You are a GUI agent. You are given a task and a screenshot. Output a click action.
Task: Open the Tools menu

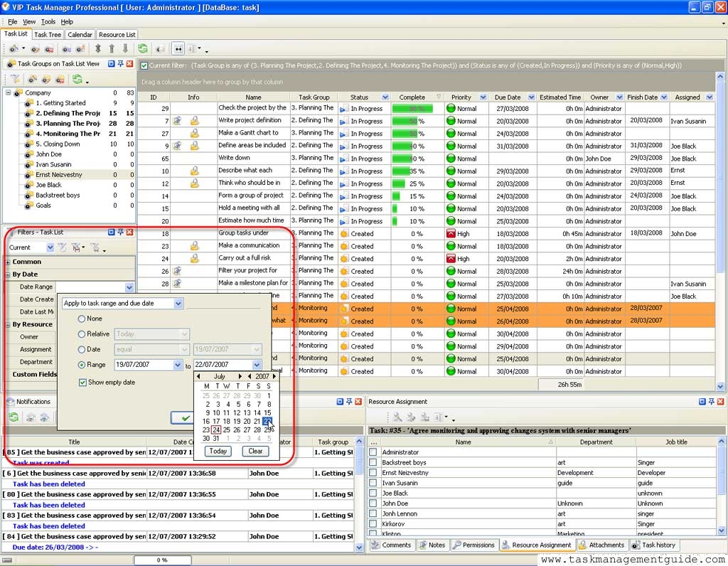pos(48,22)
